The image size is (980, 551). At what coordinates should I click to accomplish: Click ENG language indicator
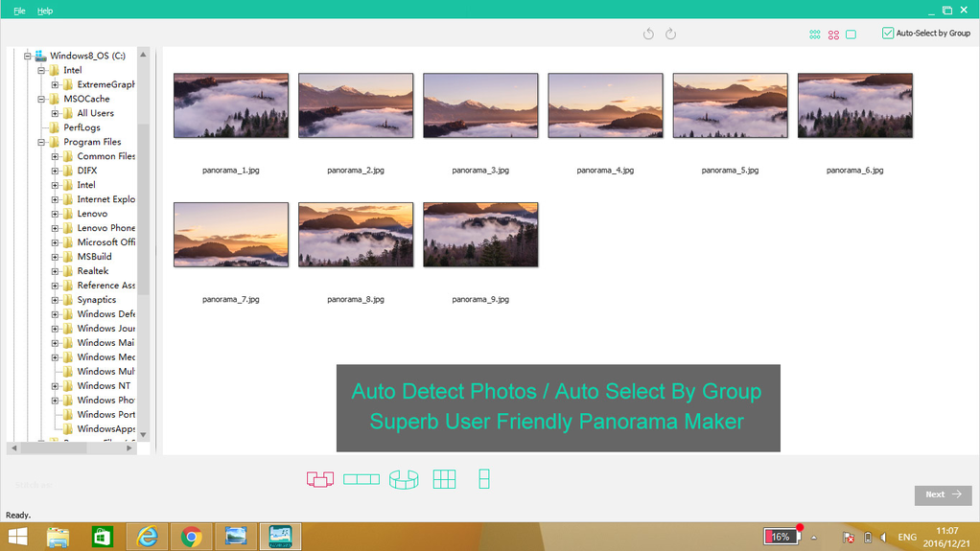pyautogui.click(x=907, y=538)
